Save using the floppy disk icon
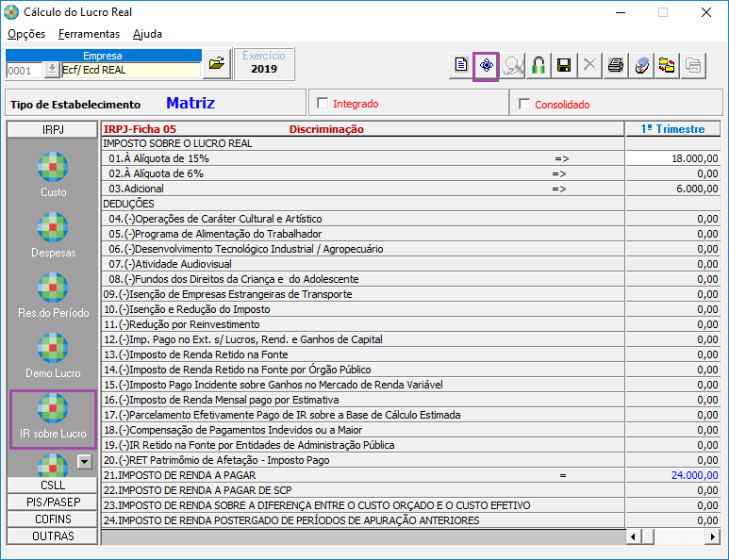Viewport: 729px width, 560px height. (x=564, y=65)
